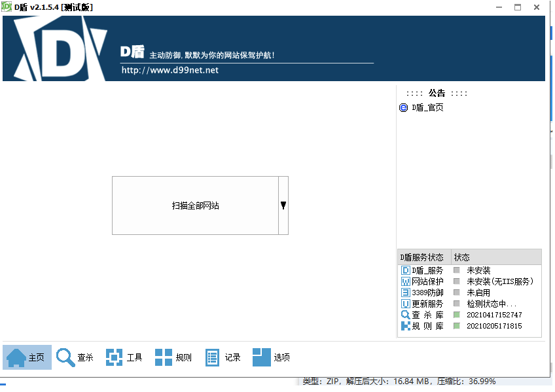Click the gray status square for 3389防御
Image resolution: width=555 pixels, height=392 pixels.
coord(457,293)
